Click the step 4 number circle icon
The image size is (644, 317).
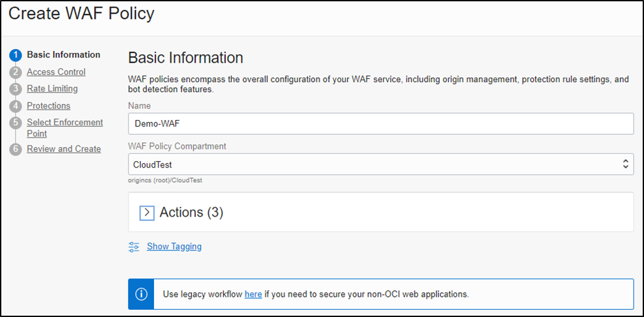pos(16,106)
